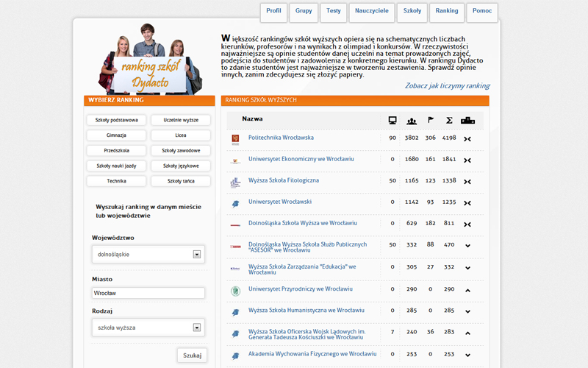The height and width of the screenshot is (368, 588).
Task: Click down arrow in Wyższa Szkoła Humanistyczna row
Action: click(x=467, y=311)
